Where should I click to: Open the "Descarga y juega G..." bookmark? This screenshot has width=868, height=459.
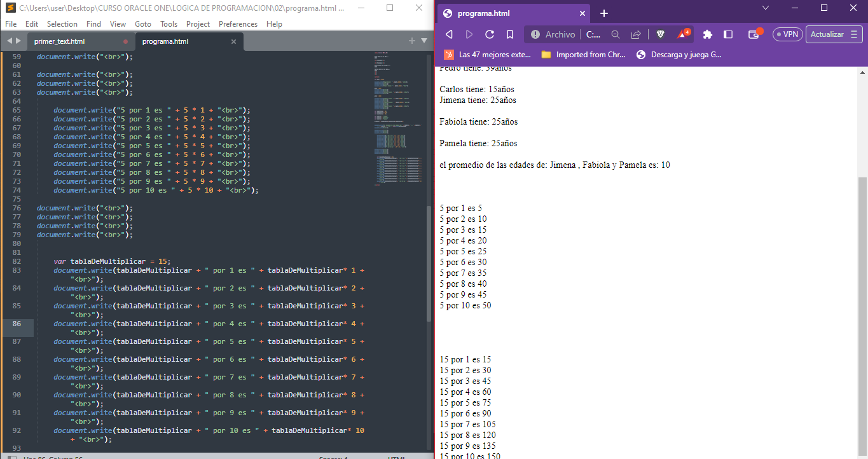pos(679,55)
